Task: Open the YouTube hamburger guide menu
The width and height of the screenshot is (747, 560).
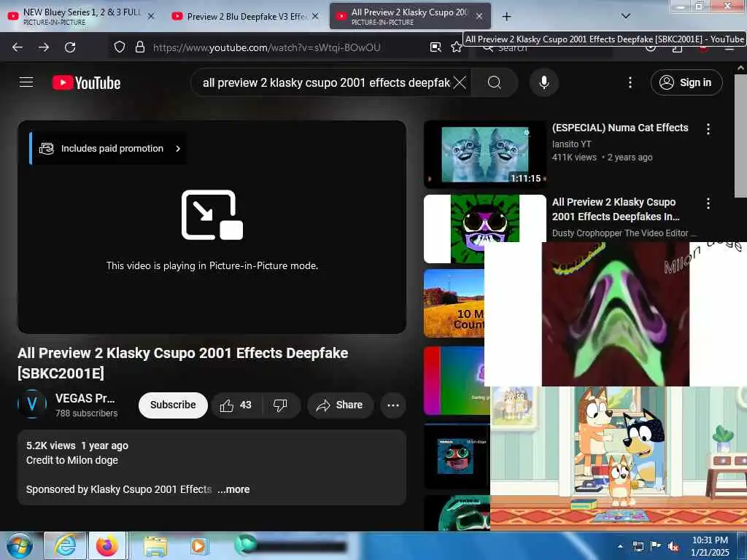Action: (26, 82)
